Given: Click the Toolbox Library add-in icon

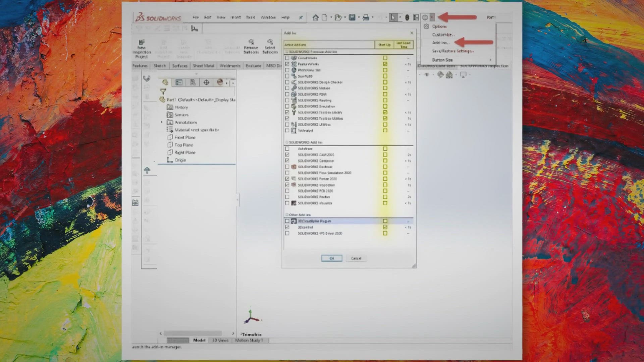Looking at the screenshot, I should coord(294,112).
